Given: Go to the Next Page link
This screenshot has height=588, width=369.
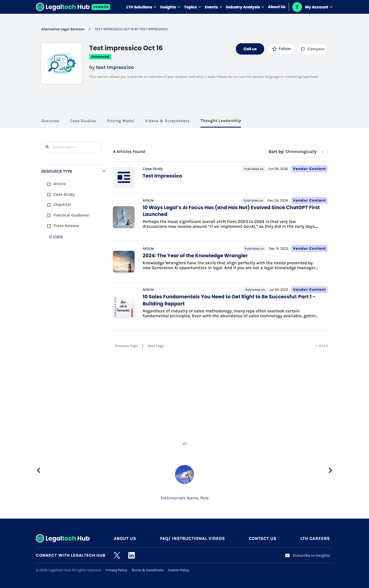Looking at the screenshot, I should (156, 346).
